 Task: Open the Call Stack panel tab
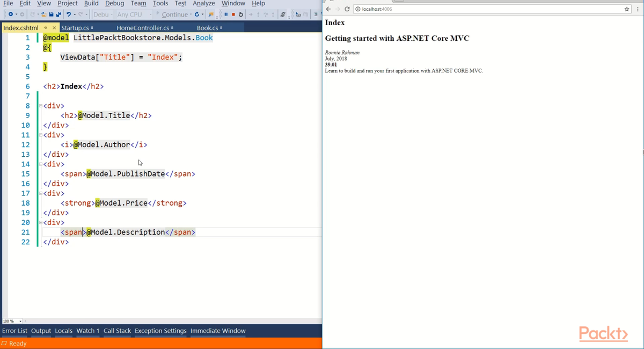coord(117,331)
